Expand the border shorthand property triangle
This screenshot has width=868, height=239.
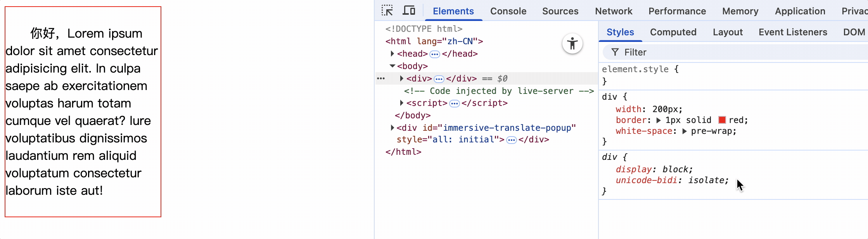[x=658, y=120]
